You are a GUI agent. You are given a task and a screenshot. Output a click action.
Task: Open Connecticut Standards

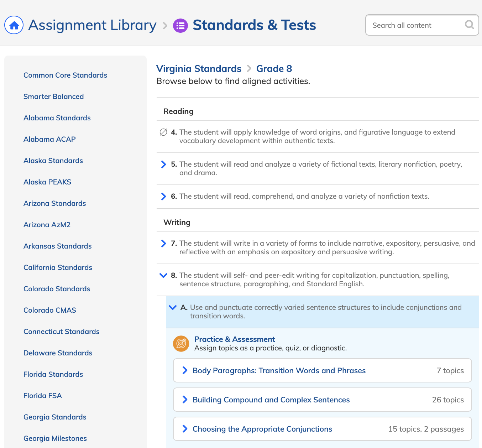coord(61,332)
